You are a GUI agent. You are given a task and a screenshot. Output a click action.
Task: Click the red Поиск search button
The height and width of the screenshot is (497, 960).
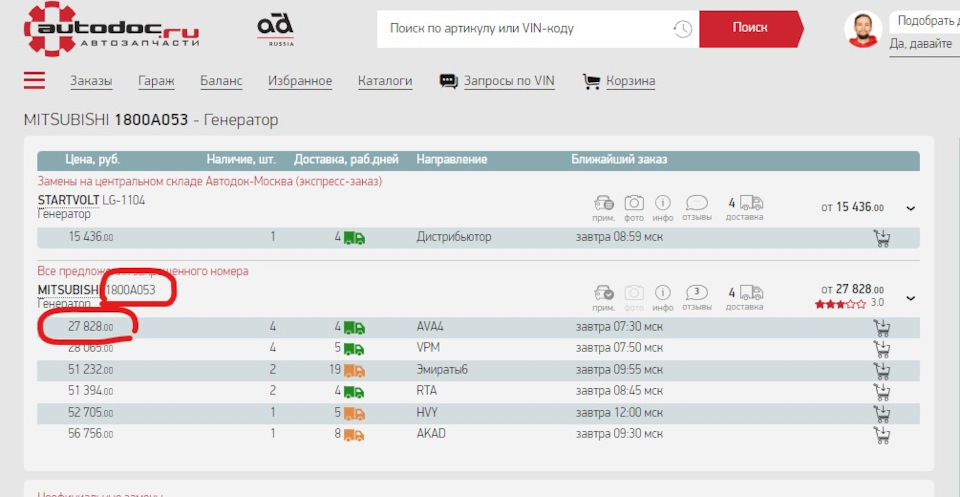751,28
